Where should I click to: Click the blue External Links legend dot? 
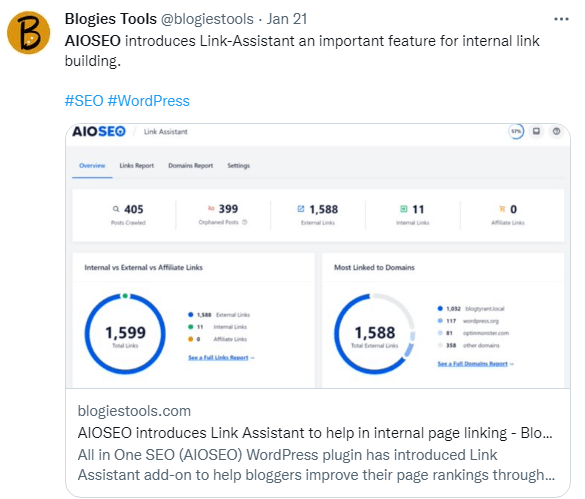[191, 315]
